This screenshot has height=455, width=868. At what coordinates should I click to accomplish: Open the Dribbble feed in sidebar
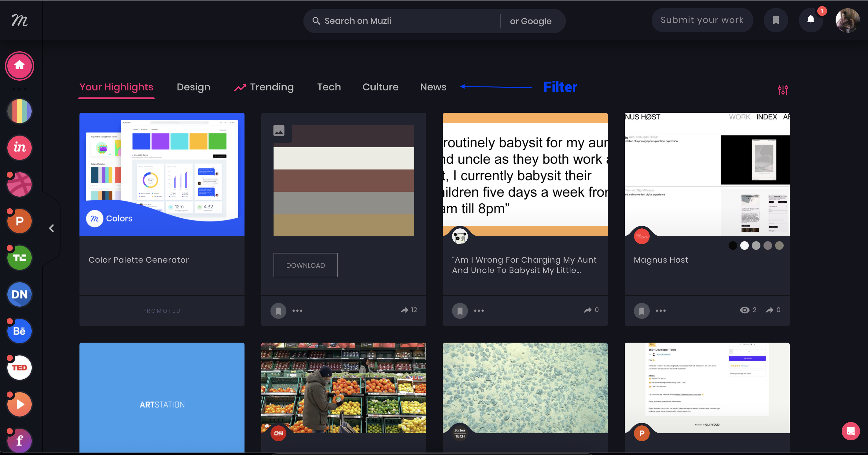20,184
